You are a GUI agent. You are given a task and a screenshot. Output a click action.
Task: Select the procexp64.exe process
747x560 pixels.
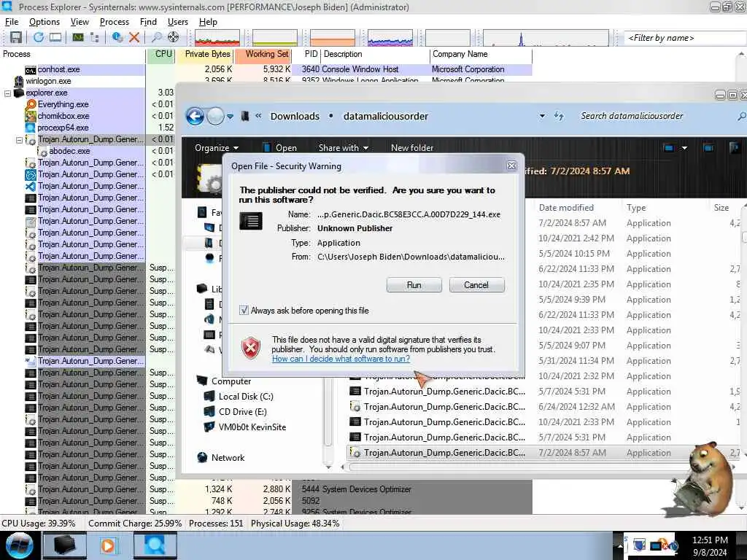pos(63,128)
